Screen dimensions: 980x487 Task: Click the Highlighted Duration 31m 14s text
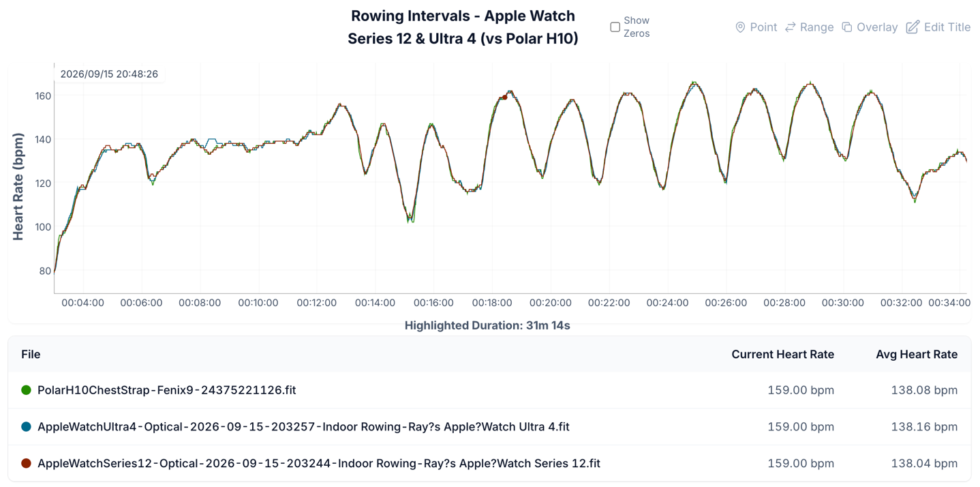point(487,325)
